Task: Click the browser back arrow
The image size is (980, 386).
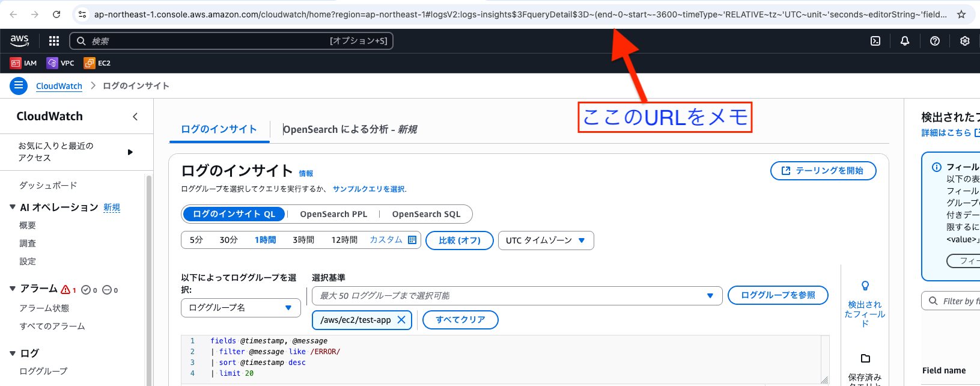Action: 14,14
